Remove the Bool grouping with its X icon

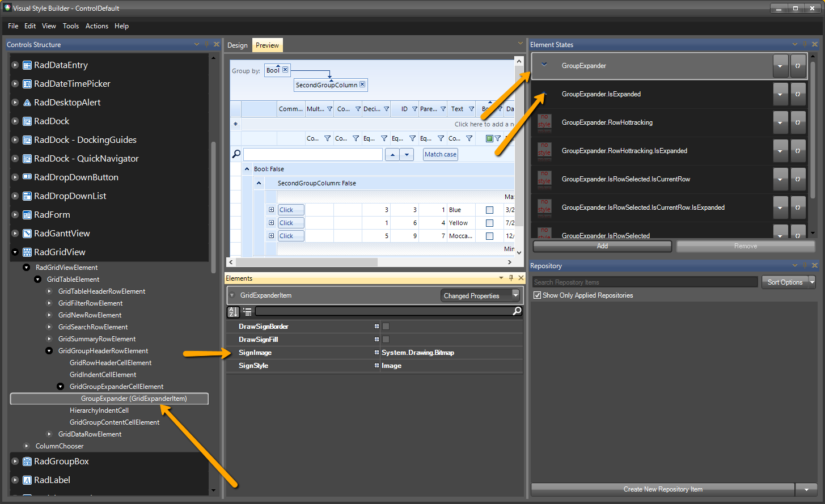point(285,70)
